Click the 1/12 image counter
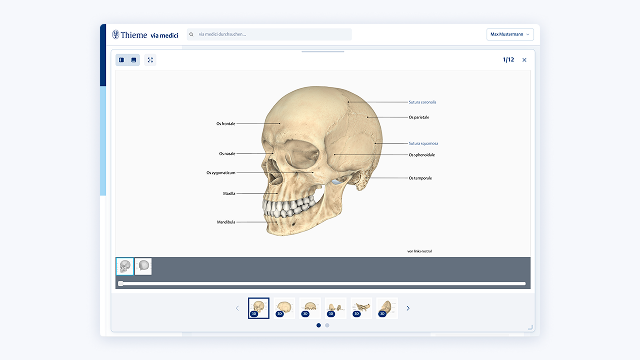 tap(508, 60)
